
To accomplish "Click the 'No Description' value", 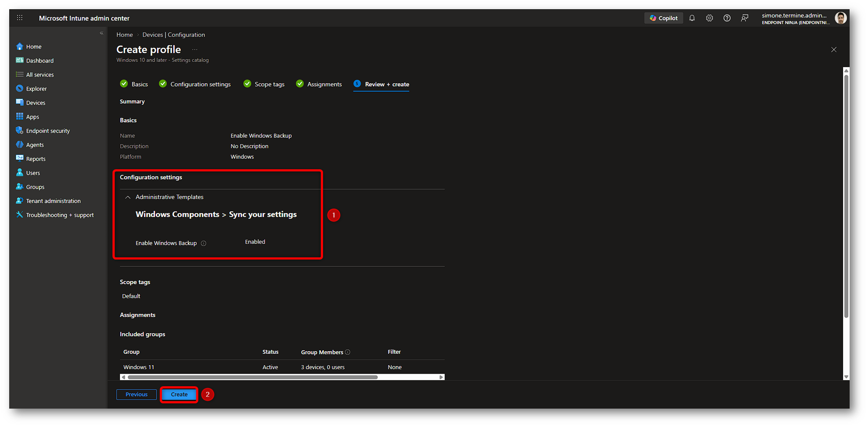I will (249, 146).
